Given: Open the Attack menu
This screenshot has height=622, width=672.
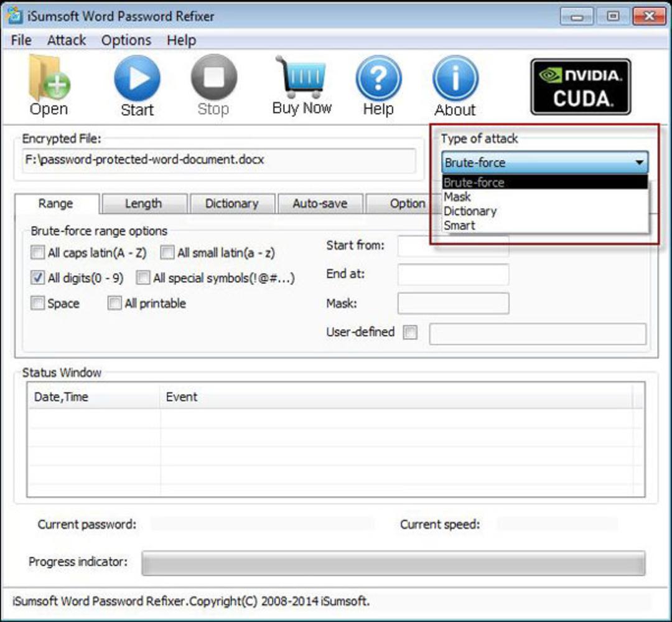Looking at the screenshot, I should [67, 40].
